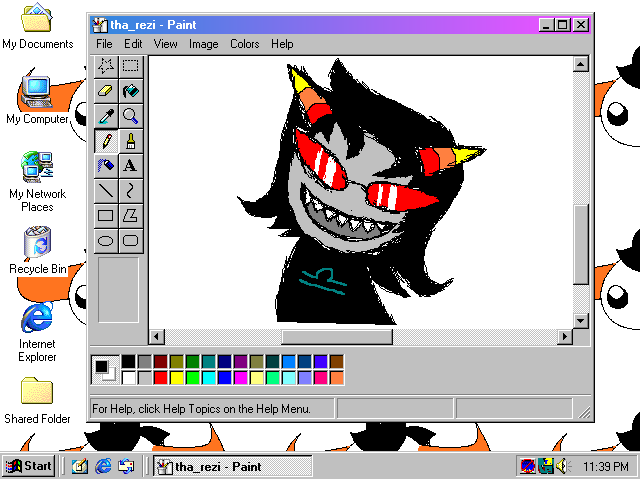The height and width of the screenshot is (479, 640).
Task: Activate the Text tool
Action: [130, 165]
